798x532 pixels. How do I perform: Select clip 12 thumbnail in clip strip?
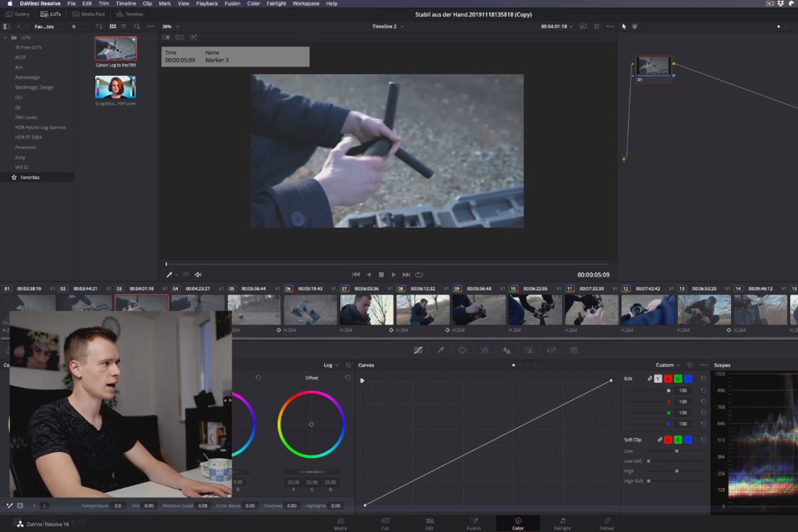point(648,310)
